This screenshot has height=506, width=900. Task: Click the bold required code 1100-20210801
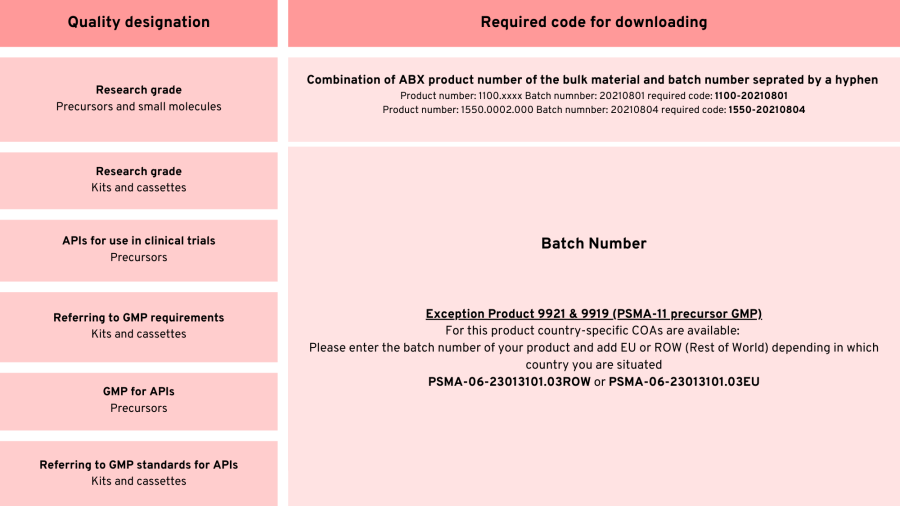click(751, 95)
